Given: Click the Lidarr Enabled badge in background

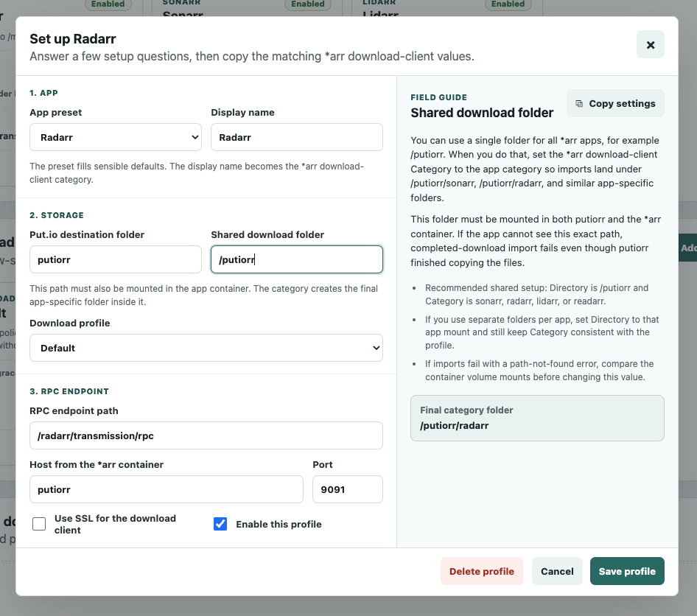Looking at the screenshot, I should coord(508,4).
